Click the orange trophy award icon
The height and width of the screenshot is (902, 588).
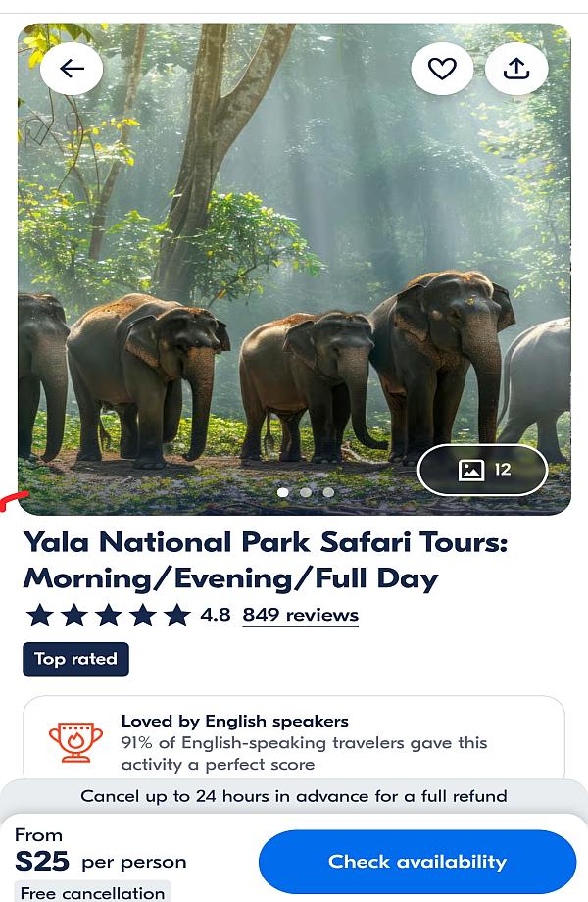[x=75, y=742]
